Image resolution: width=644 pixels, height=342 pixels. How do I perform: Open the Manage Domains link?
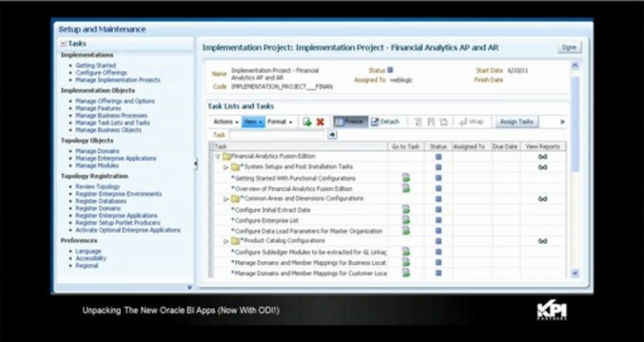pyautogui.click(x=97, y=151)
